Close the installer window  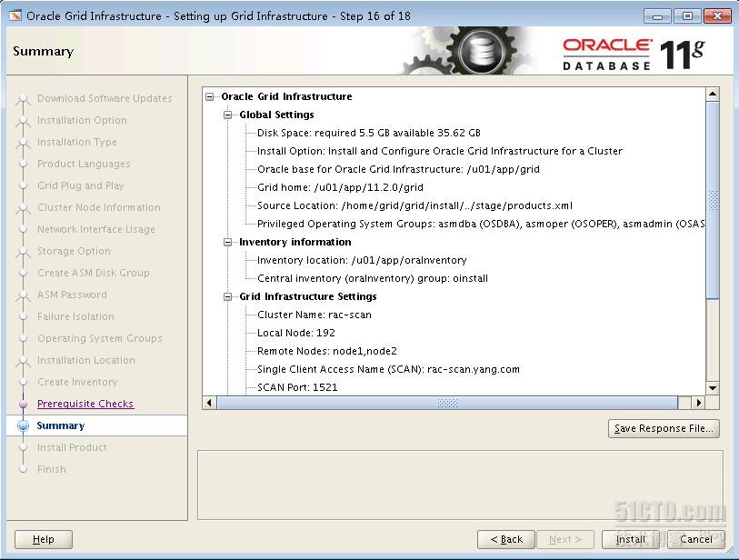click(x=717, y=16)
